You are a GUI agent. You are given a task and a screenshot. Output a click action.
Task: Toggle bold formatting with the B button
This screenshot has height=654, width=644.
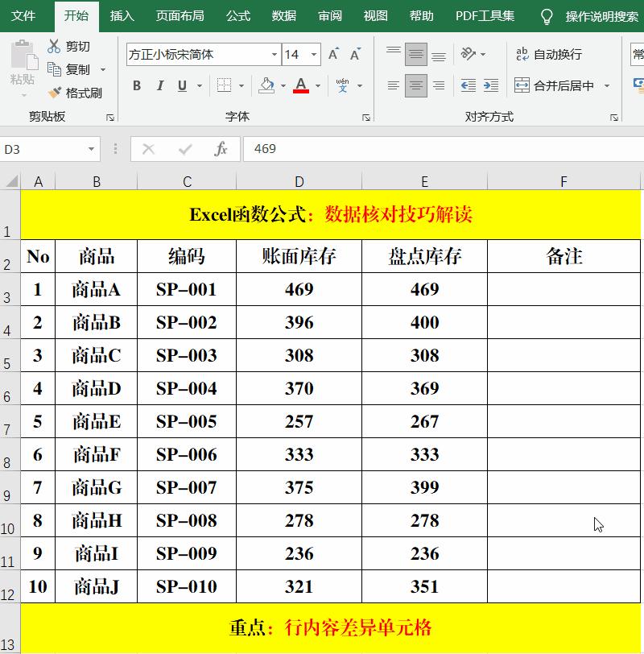pos(136,84)
